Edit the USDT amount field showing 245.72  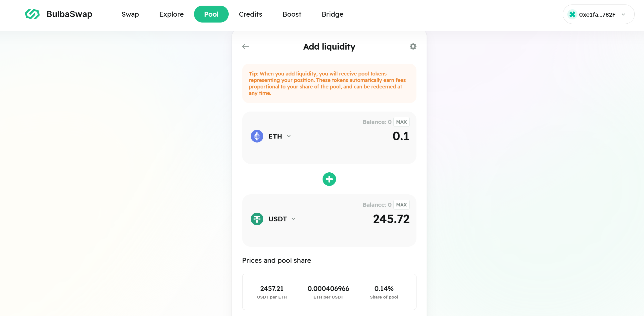click(391, 219)
